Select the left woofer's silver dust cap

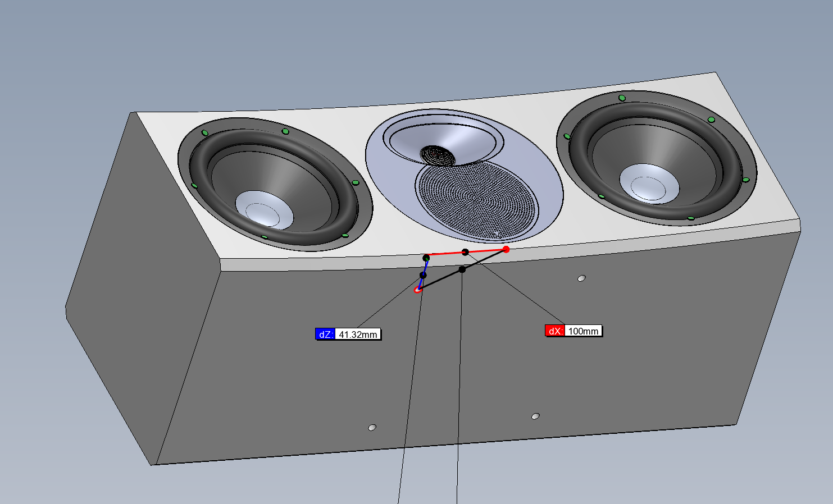click(264, 210)
